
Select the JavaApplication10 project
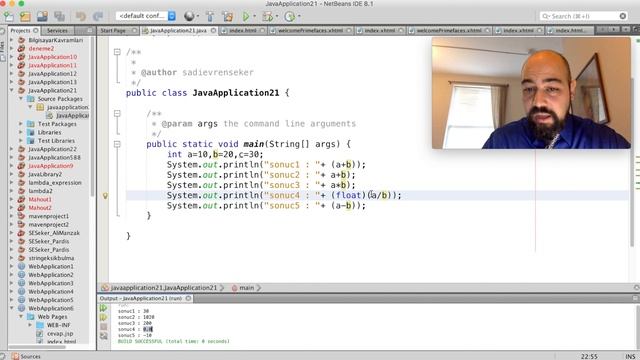pos(52,57)
